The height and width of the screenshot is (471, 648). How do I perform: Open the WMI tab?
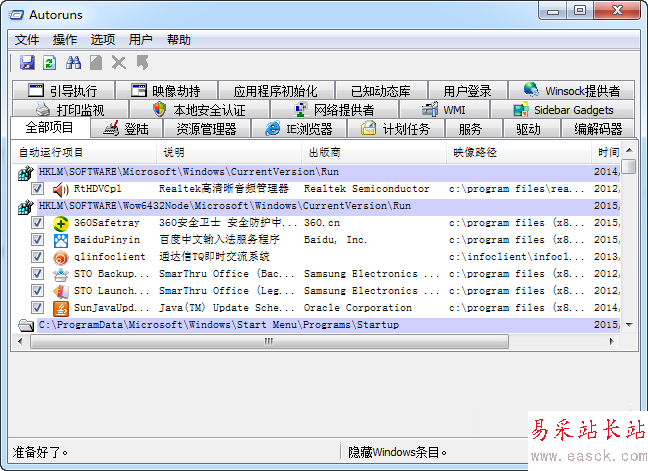point(444,110)
